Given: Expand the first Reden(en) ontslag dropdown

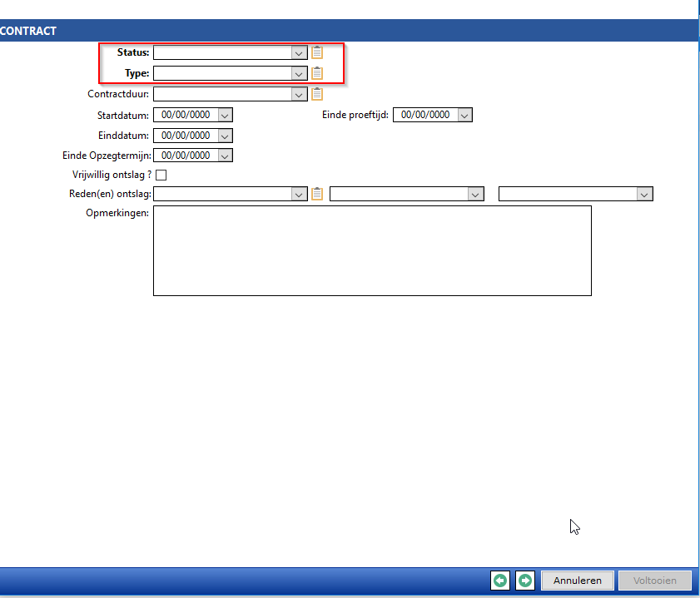Looking at the screenshot, I should click(x=300, y=194).
